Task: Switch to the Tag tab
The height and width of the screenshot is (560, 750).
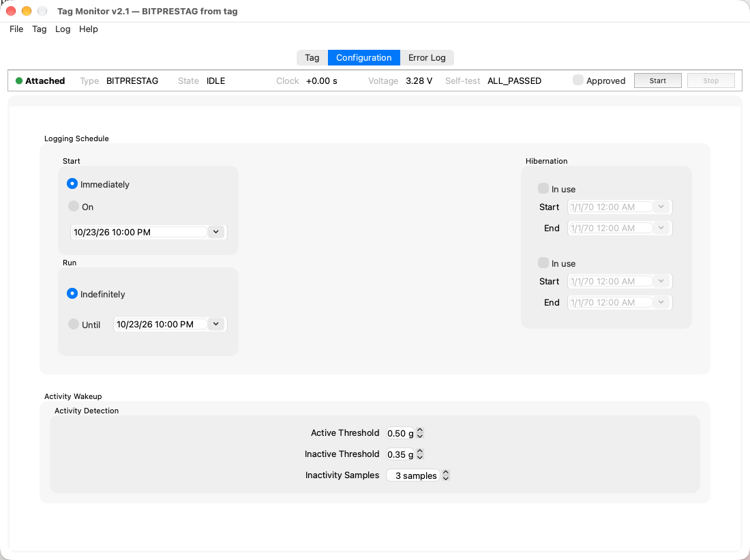Action: (312, 57)
